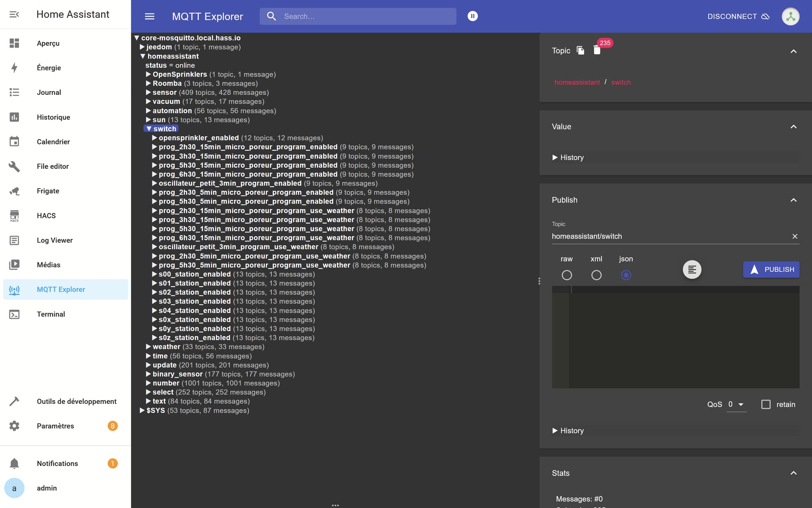Screen dimensions: 812x508
Task: Clear the publish topic with the X icon
Action: (795, 236)
